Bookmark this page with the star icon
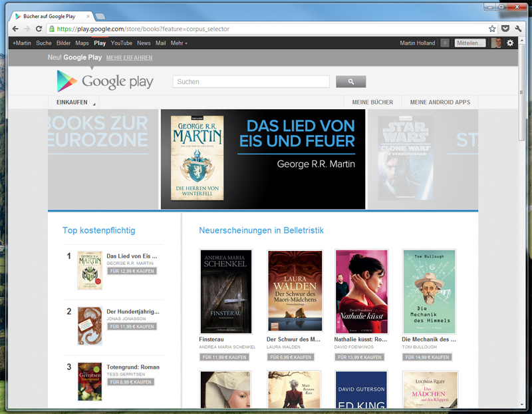Image resolution: width=532 pixels, height=414 pixels. [492, 29]
